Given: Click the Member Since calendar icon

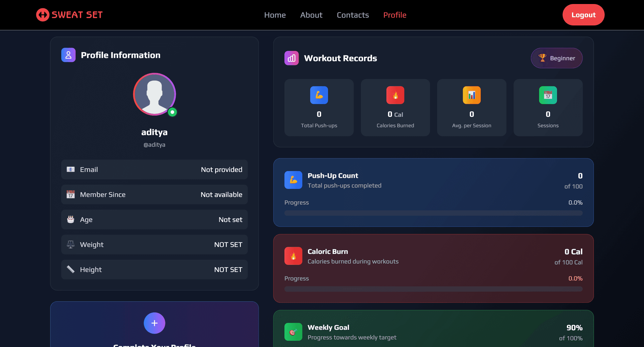Looking at the screenshot, I should click(x=70, y=195).
